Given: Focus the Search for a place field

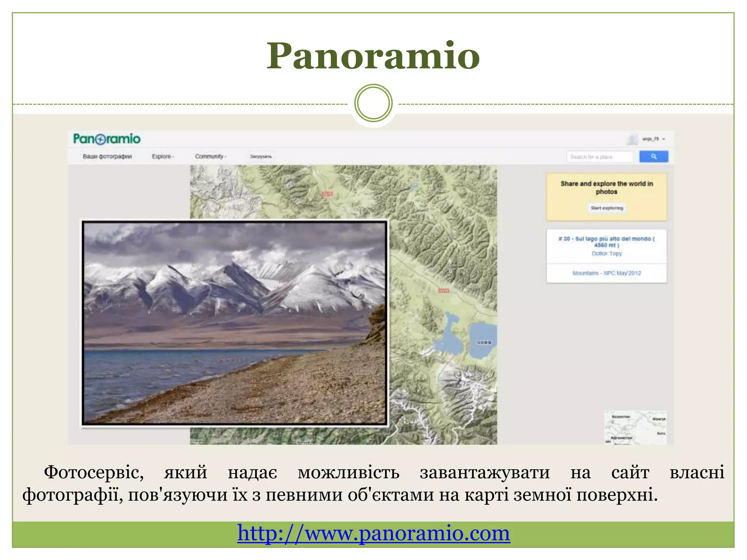Looking at the screenshot, I should point(600,157).
